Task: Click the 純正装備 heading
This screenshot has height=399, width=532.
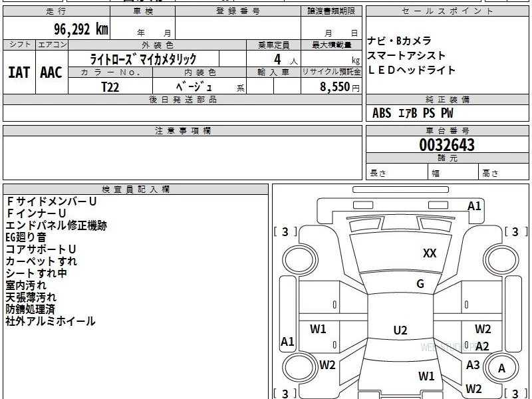Action: [x=447, y=100]
